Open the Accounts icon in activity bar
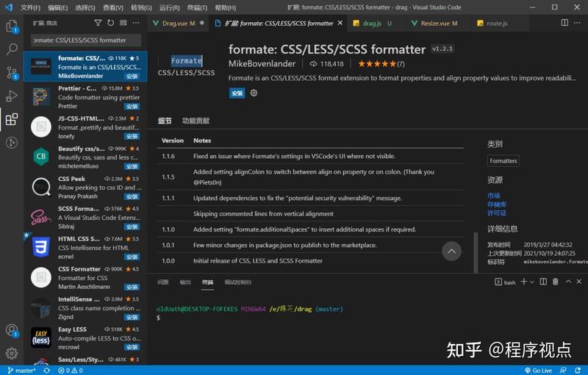The image size is (588, 375). [12, 330]
